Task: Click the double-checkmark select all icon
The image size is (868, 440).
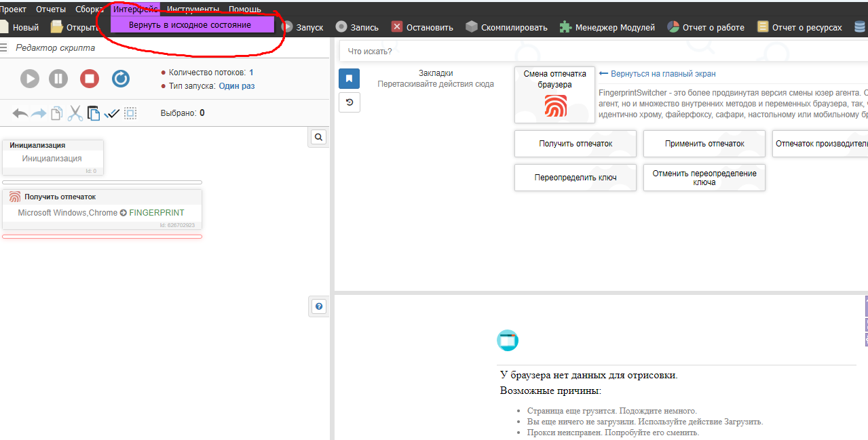Action: pos(112,114)
